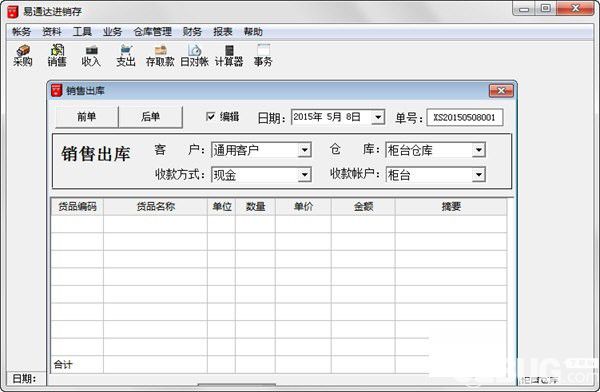Open the 销售 sales toolbar icon
The height and width of the screenshot is (392, 600).
(x=57, y=56)
